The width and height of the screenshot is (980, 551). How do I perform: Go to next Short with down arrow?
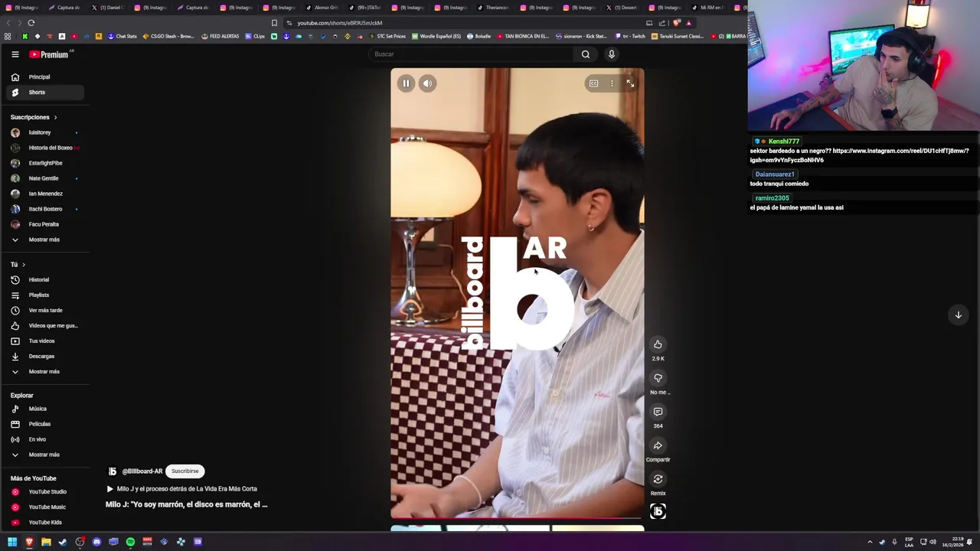point(958,315)
